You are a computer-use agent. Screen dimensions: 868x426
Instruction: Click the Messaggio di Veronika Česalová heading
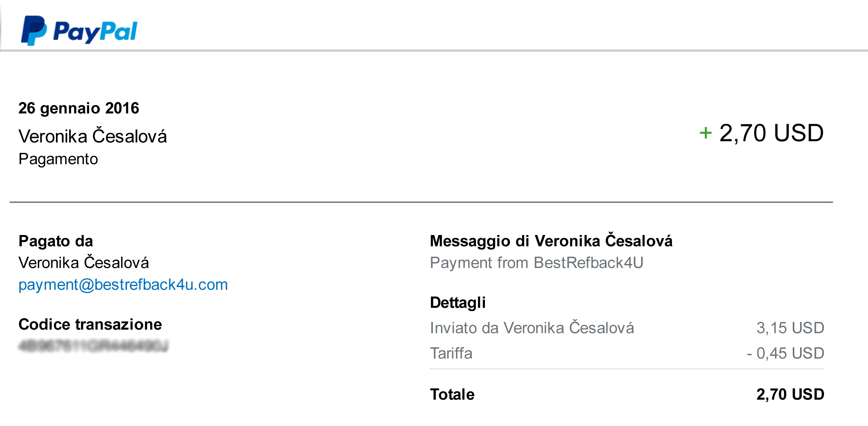point(551,241)
